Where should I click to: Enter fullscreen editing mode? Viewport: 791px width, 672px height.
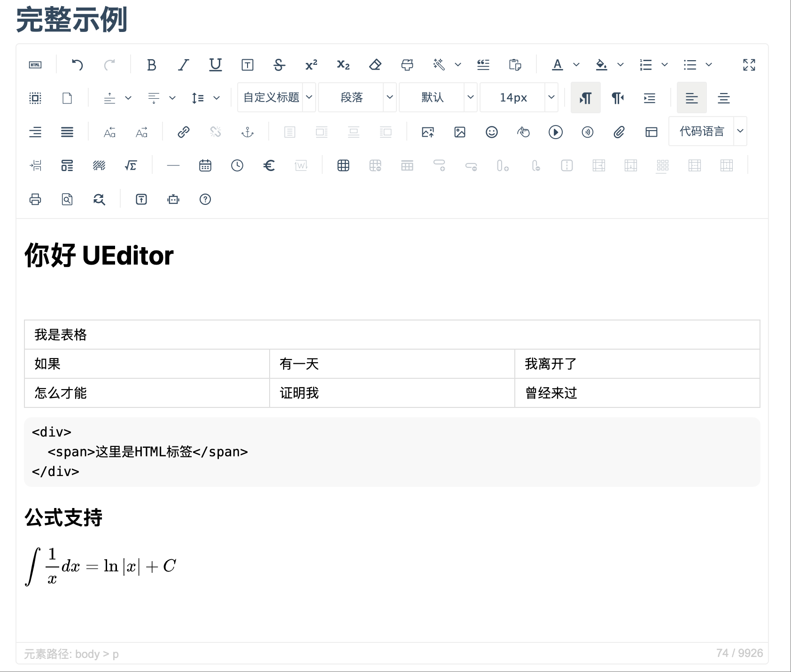[749, 64]
